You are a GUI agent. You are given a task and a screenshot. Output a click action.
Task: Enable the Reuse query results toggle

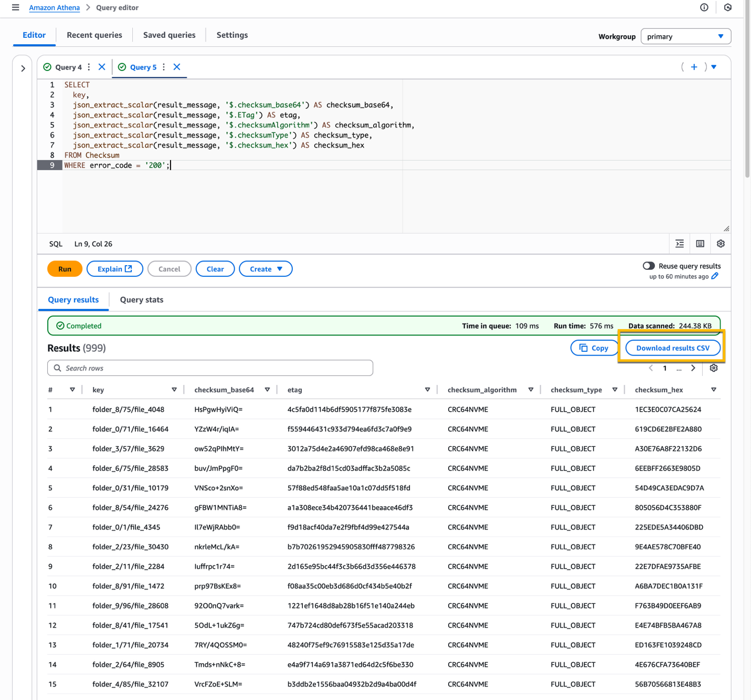[x=649, y=265]
